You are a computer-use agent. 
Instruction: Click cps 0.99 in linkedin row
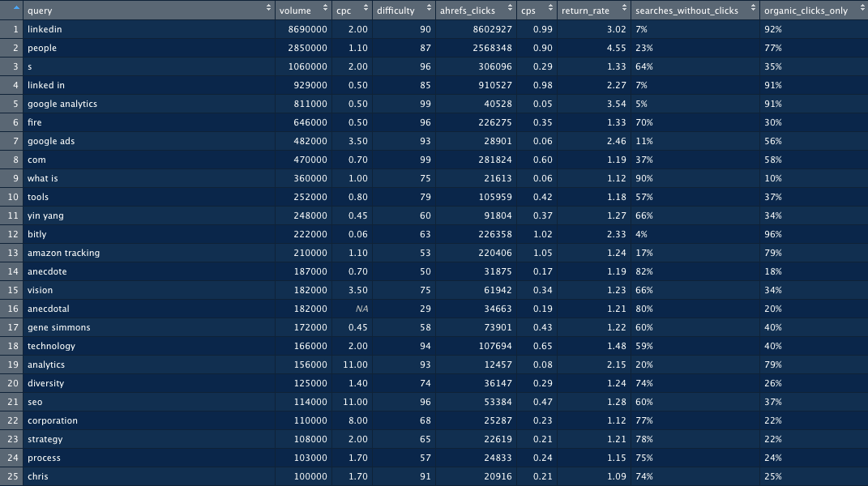542,29
